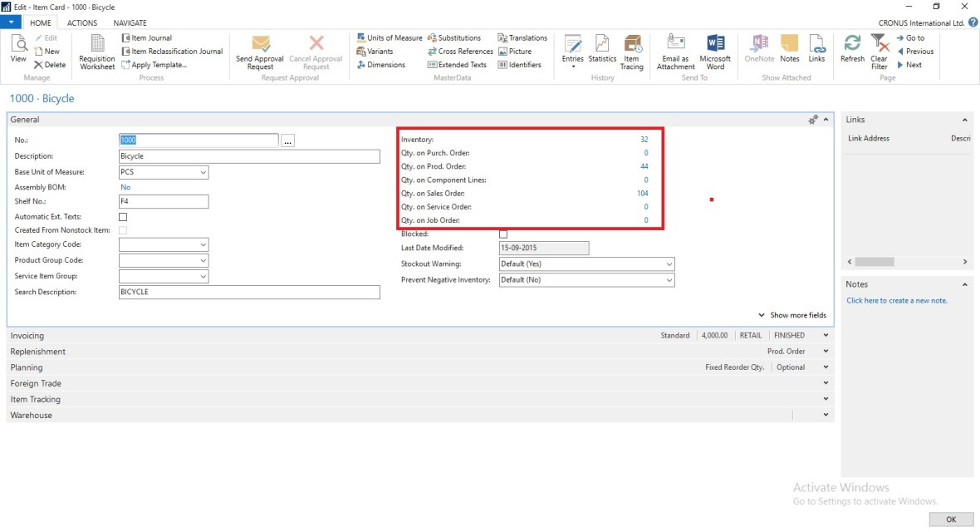Click the Clear Filter icon
The image size is (980, 532).
pos(879,46)
